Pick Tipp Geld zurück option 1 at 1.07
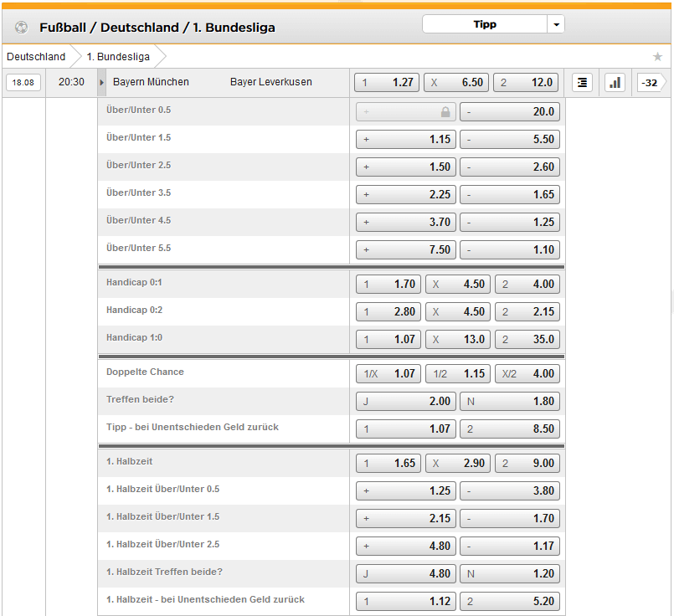Image resolution: width=674 pixels, height=616 pixels. (406, 429)
